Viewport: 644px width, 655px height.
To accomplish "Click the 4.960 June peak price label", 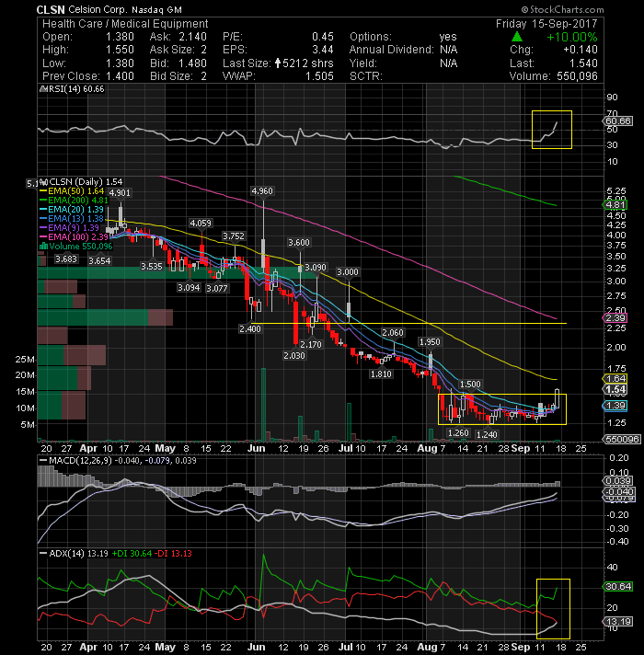I will click(x=262, y=191).
